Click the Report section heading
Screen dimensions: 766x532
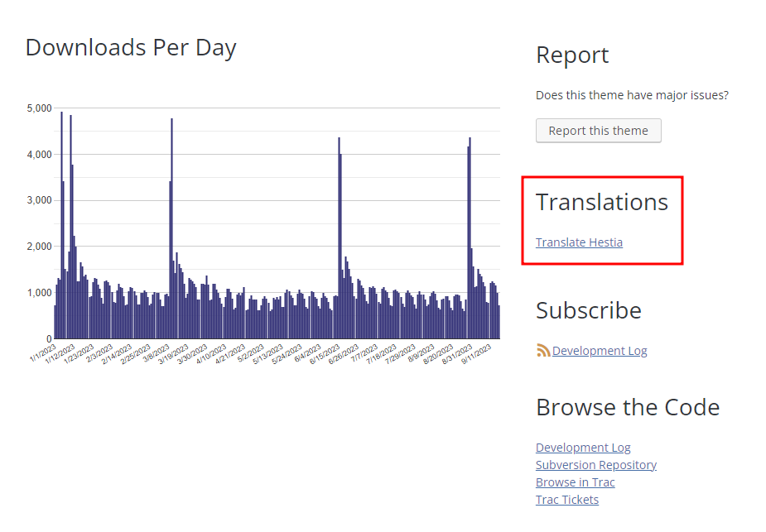pyautogui.click(x=571, y=55)
